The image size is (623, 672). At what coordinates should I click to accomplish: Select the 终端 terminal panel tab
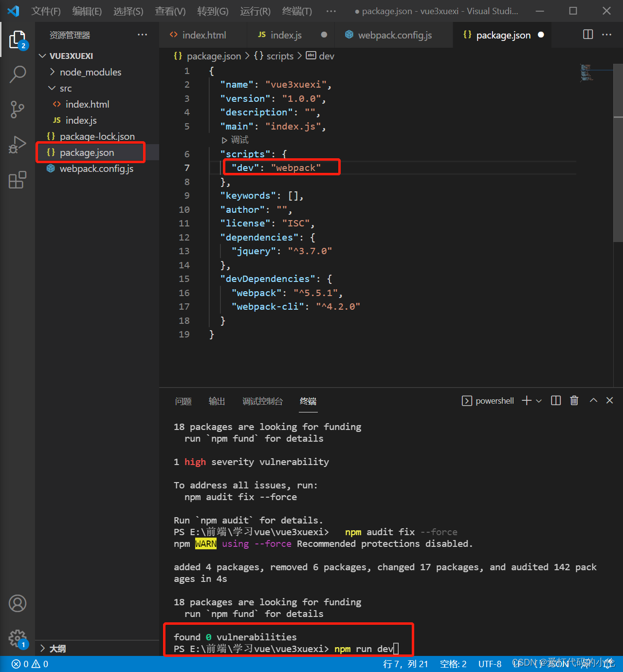tap(308, 401)
